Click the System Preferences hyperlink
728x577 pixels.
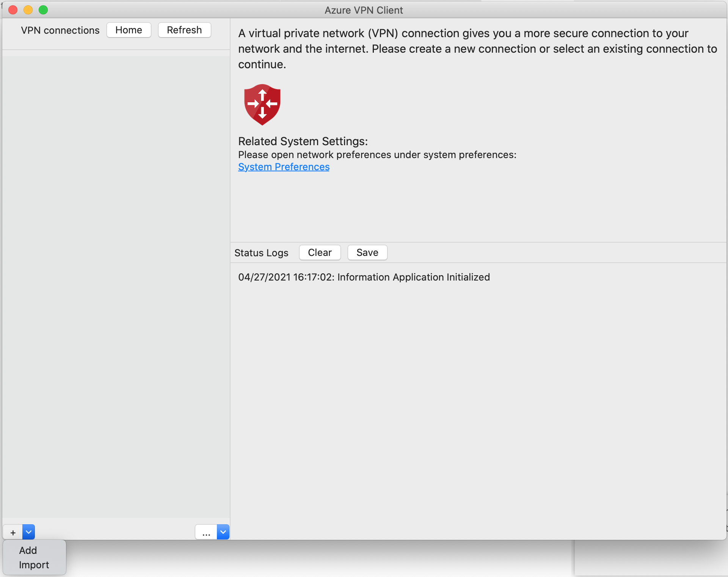[x=284, y=167]
